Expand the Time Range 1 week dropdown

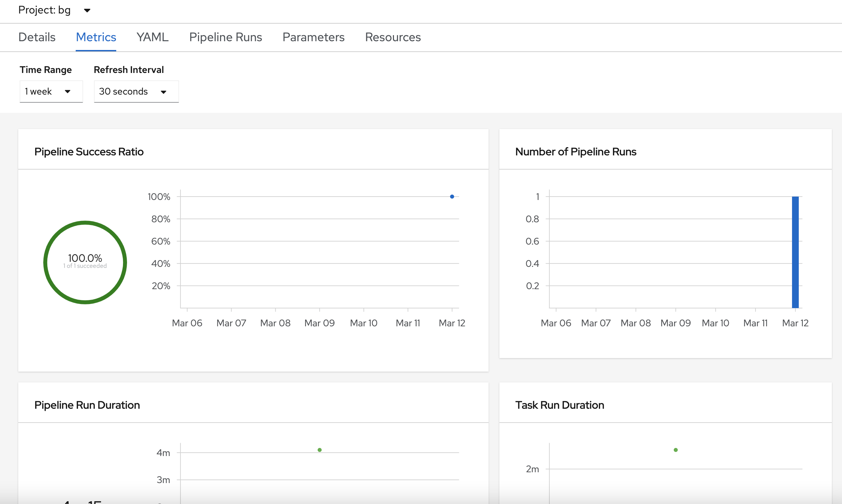pyautogui.click(x=51, y=91)
